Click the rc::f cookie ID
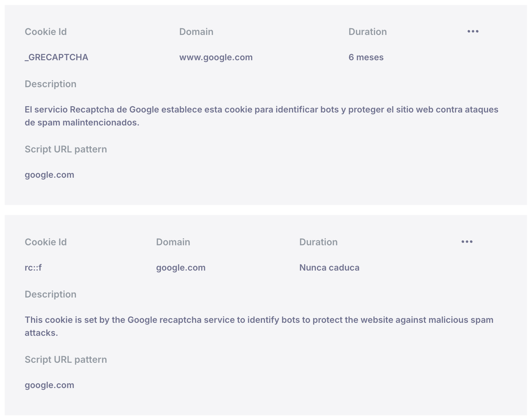 pos(33,268)
